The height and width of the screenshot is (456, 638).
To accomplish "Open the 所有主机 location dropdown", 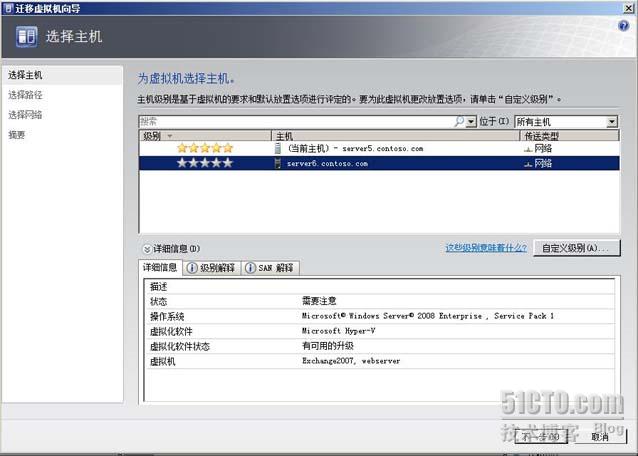I will pyautogui.click(x=612, y=122).
